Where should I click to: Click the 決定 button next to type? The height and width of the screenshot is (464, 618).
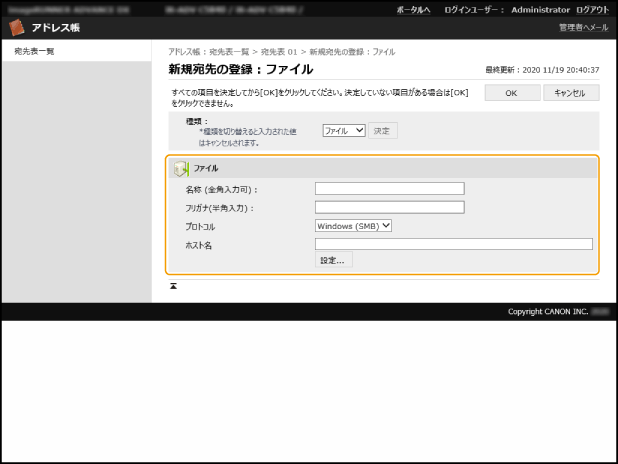(x=382, y=130)
